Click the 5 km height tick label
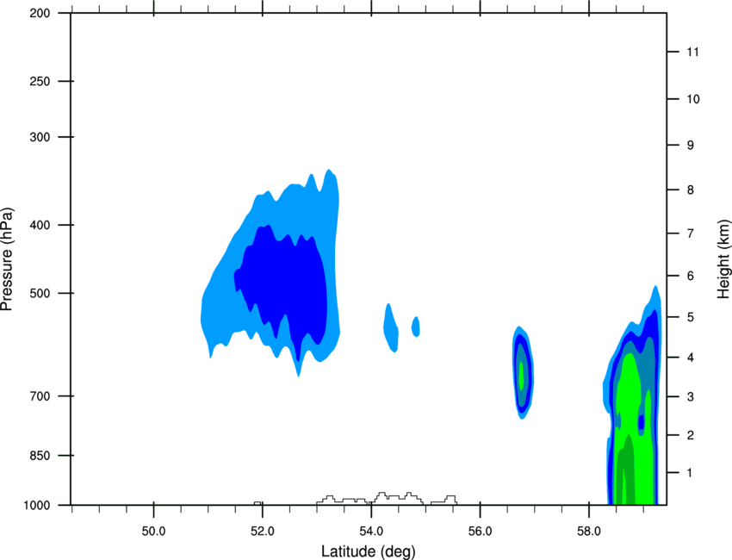This screenshot has height=560, width=732. (x=691, y=317)
